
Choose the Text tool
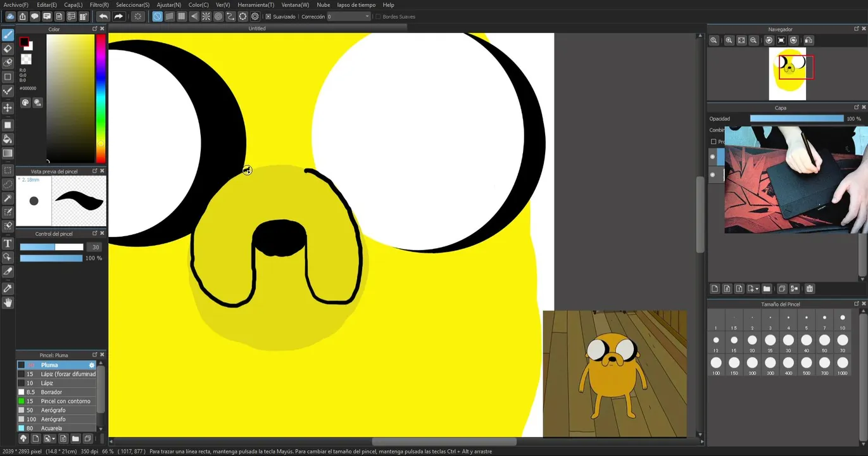pos(8,243)
